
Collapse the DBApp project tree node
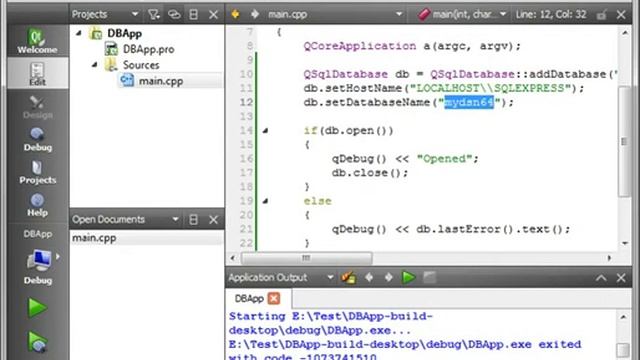point(79,33)
